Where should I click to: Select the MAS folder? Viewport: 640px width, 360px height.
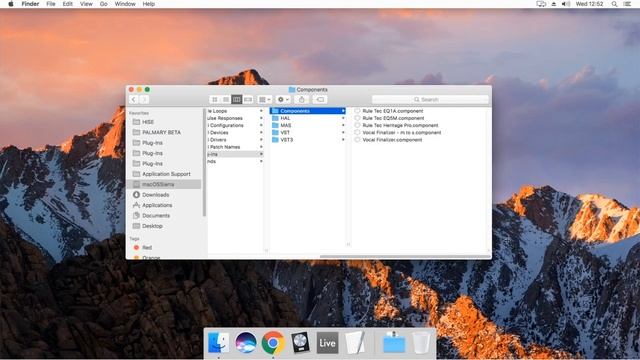tap(308, 125)
